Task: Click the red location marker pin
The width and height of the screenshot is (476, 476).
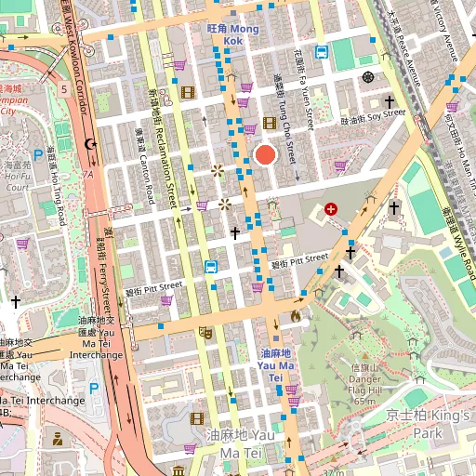Action: (x=266, y=154)
